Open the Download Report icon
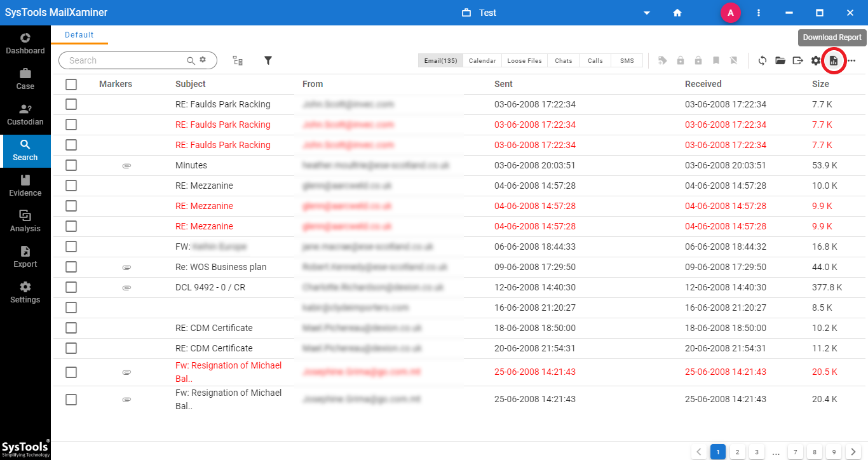 (834, 60)
